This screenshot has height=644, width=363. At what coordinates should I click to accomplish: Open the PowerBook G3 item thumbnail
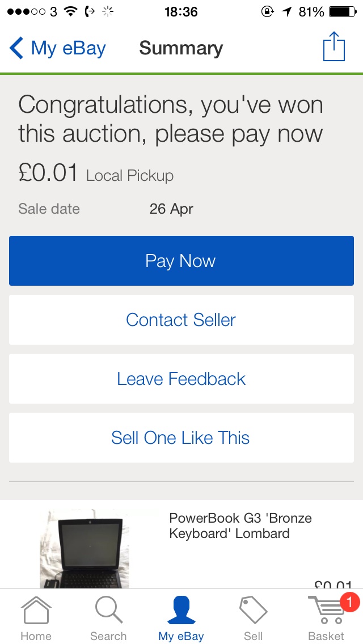click(x=85, y=549)
